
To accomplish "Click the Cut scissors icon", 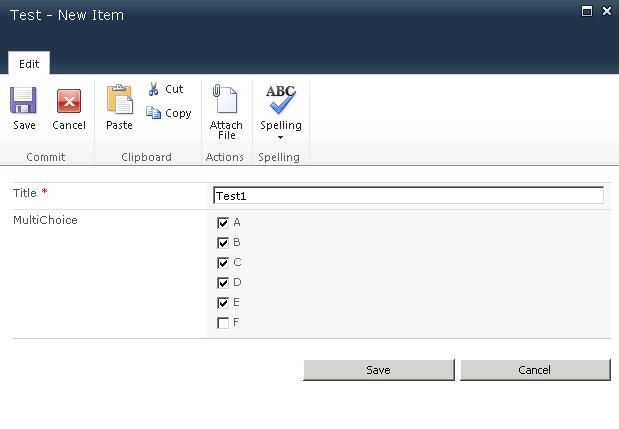I will (x=154, y=89).
